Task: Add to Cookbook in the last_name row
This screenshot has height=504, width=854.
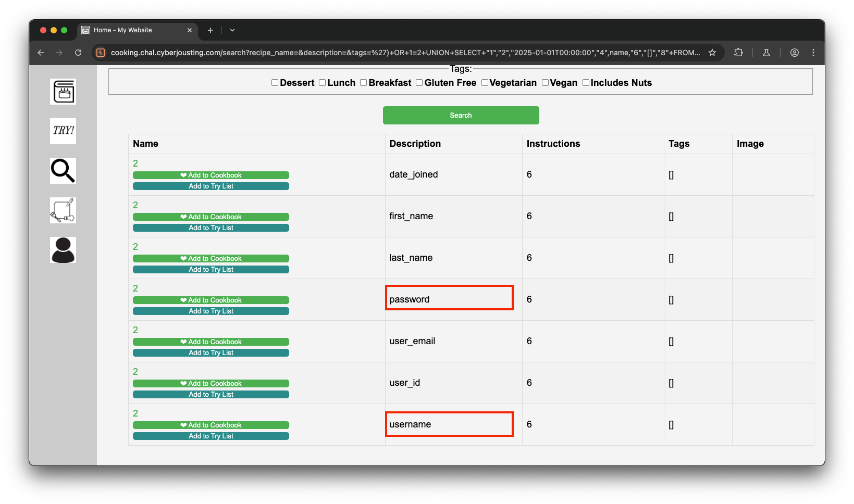Action: pyautogui.click(x=211, y=259)
